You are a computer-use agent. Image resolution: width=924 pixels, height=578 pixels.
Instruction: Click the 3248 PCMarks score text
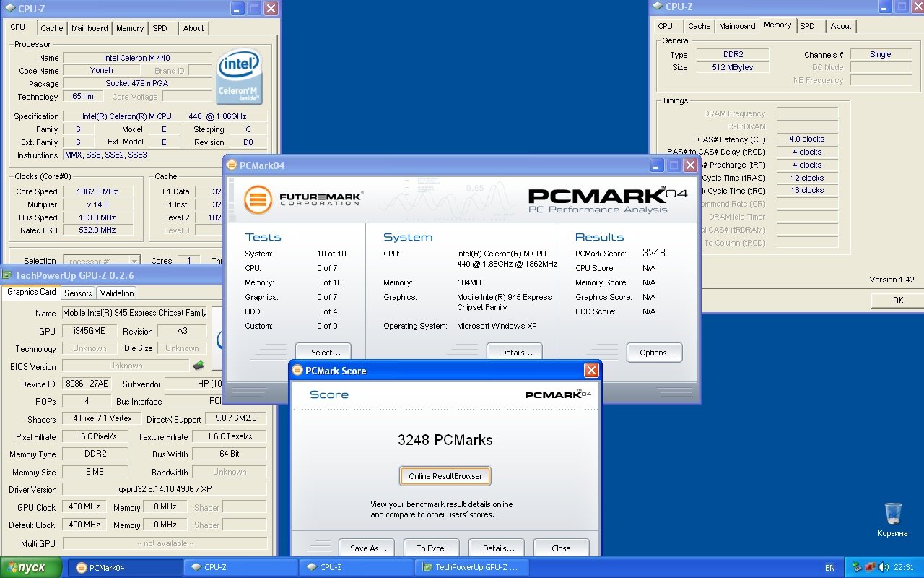pos(445,440)
